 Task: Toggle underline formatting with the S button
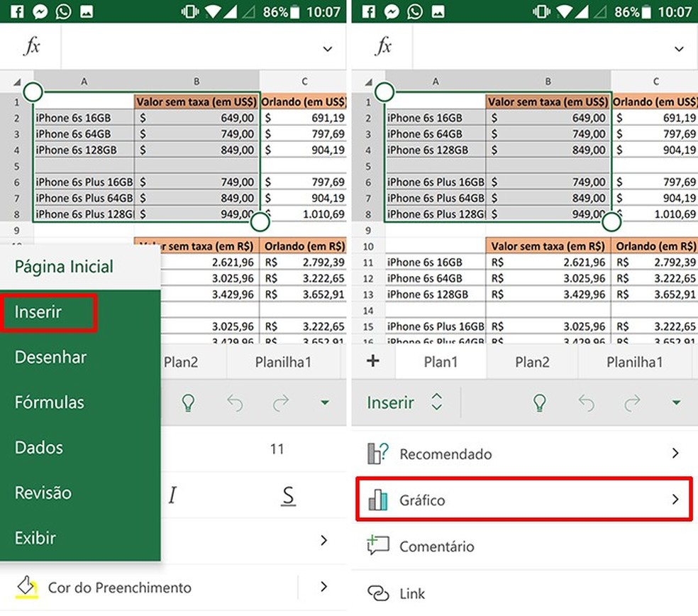[x=288, y=495]
